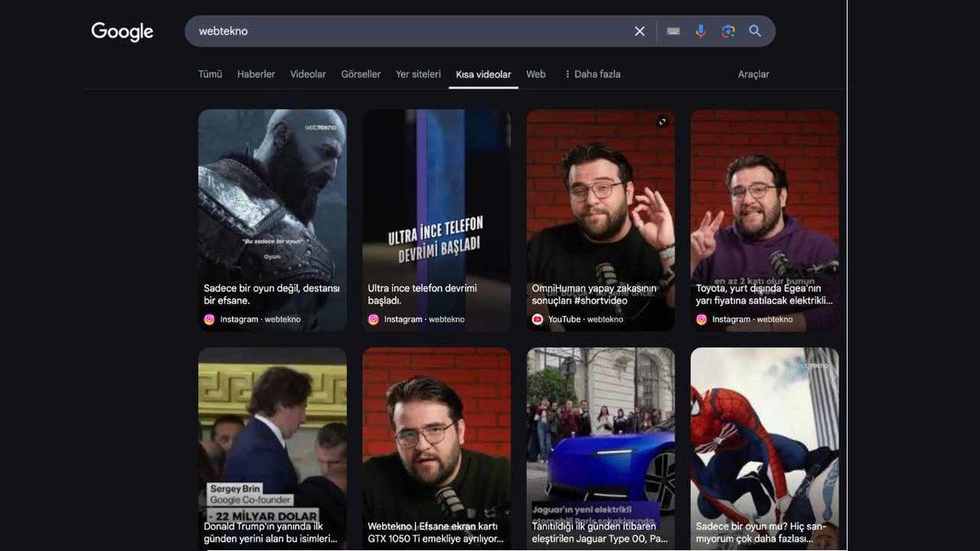Click the Google logo
This screenshot has width=980, height=551.
pos(121,31)
